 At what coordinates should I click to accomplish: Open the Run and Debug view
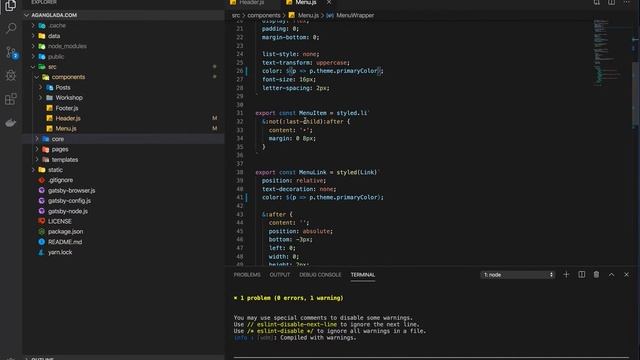tap(11, 75)
